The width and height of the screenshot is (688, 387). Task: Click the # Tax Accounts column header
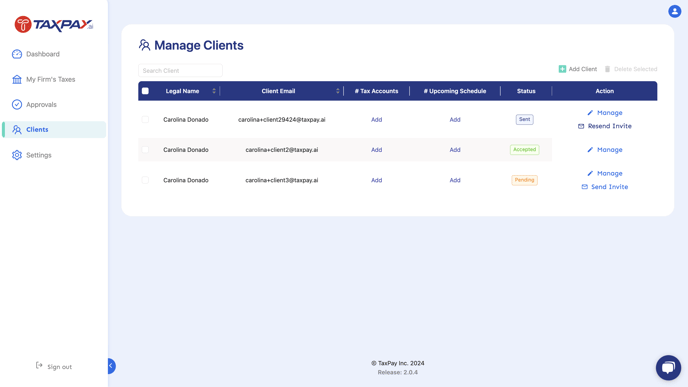[x=376, y=91]
